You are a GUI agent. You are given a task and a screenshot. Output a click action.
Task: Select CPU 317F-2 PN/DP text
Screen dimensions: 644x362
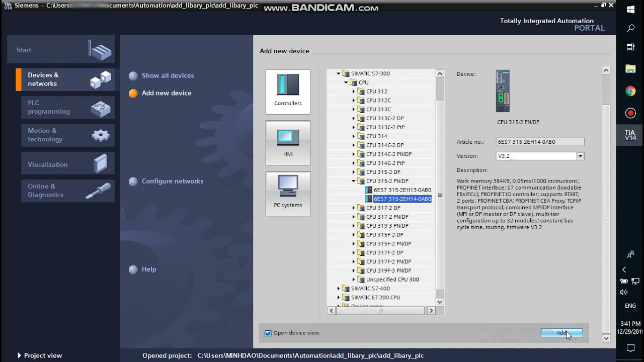coord(388,261)
